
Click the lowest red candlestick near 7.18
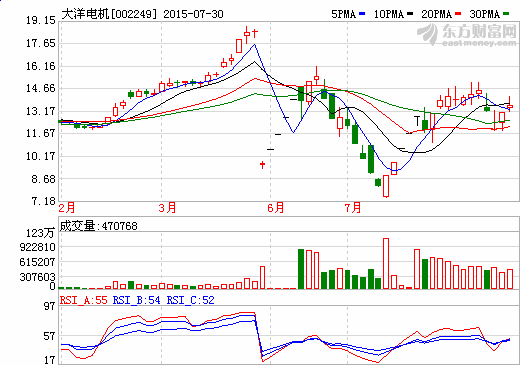(x=386, y=186)
